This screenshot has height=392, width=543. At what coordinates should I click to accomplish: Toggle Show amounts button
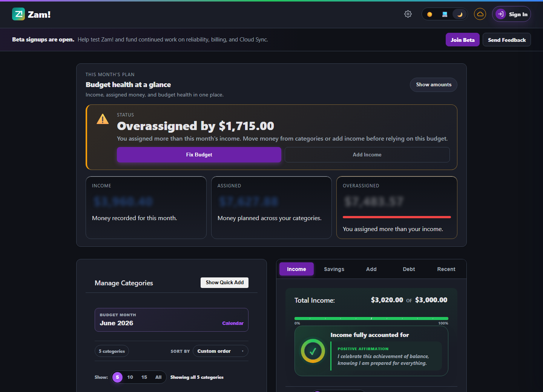[434, 84]
